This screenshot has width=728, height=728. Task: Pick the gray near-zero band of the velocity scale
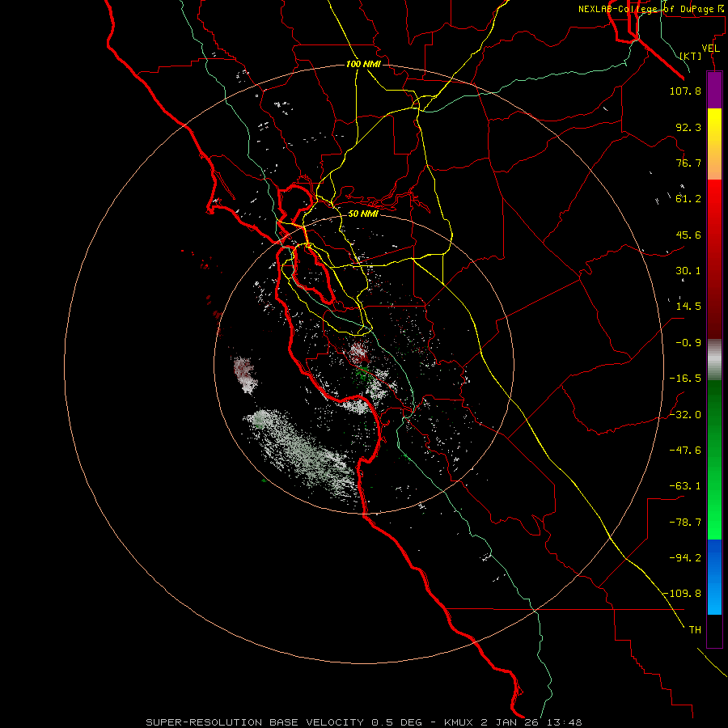tap(714, 360)
